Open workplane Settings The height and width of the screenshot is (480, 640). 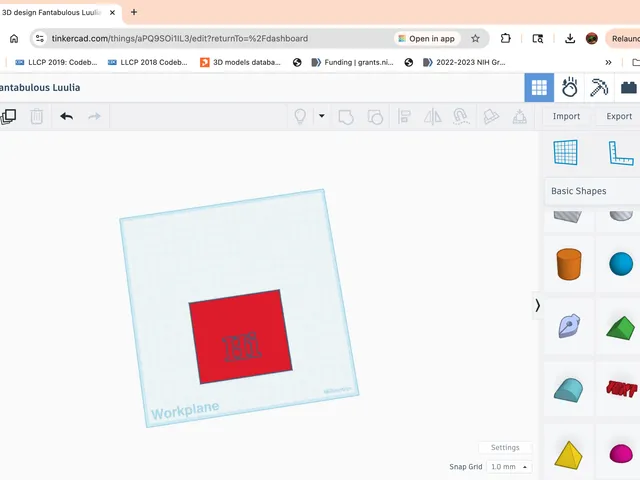pyautogui.click(x=505, y=447)
